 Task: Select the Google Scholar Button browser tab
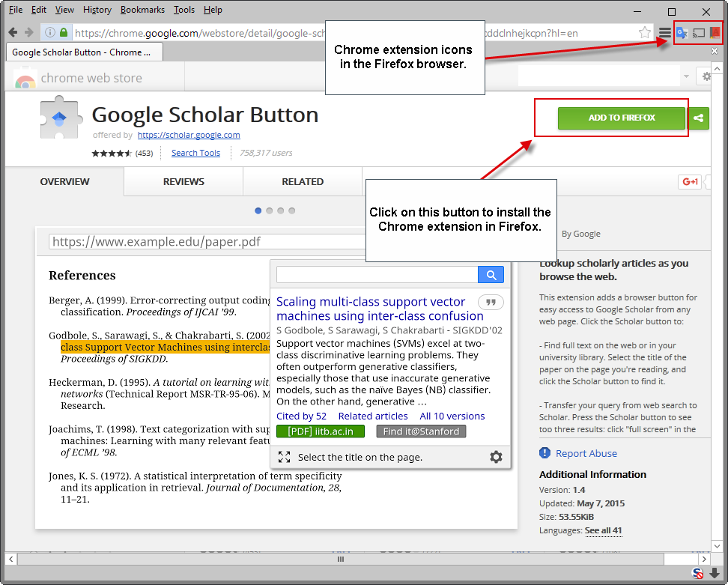85,52
